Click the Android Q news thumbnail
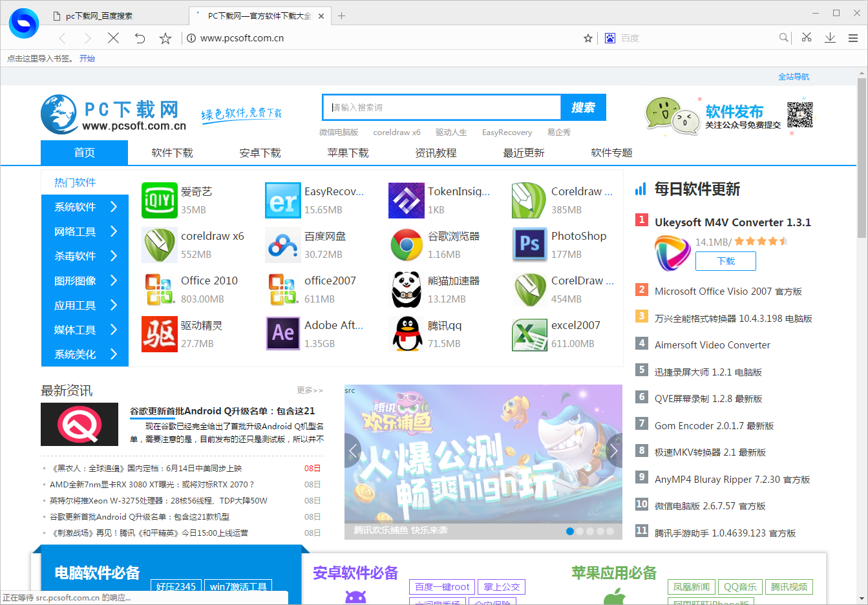868x605 pixels. coord(79,425)
